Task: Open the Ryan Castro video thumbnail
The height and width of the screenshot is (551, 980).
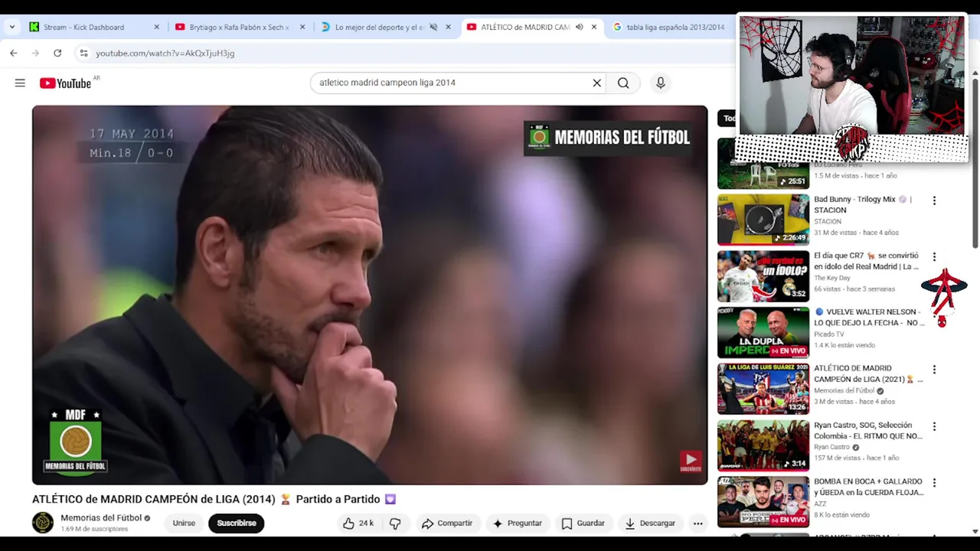Action: coord(763,445)
